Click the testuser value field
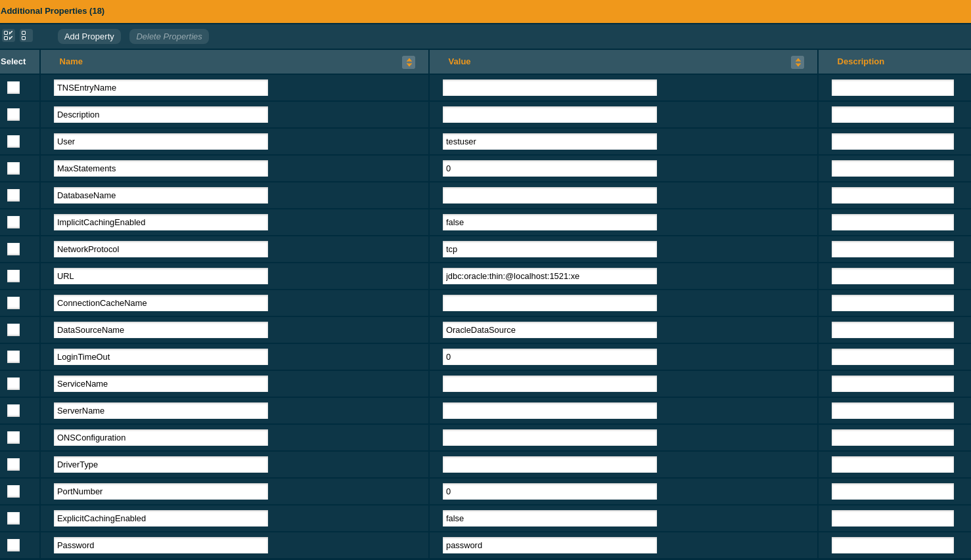The width and height of the screenshot is (971, 560). 549,142
